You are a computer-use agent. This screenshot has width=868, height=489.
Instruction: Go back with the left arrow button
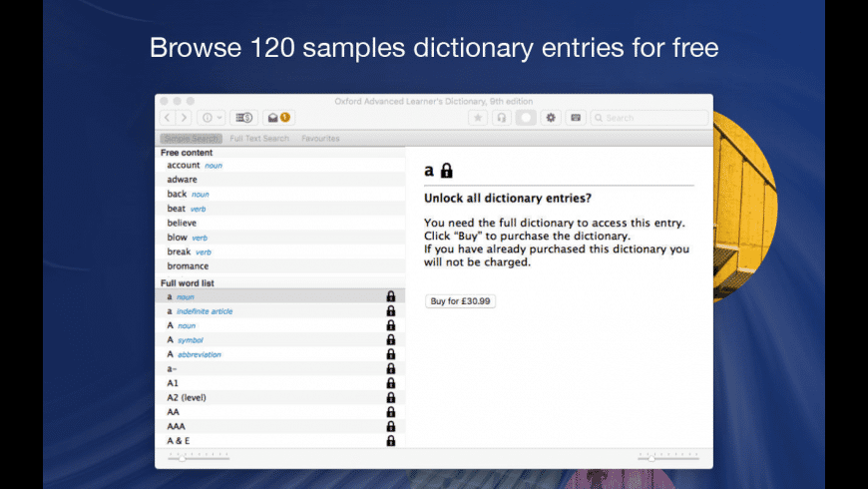tap(168, 118)
